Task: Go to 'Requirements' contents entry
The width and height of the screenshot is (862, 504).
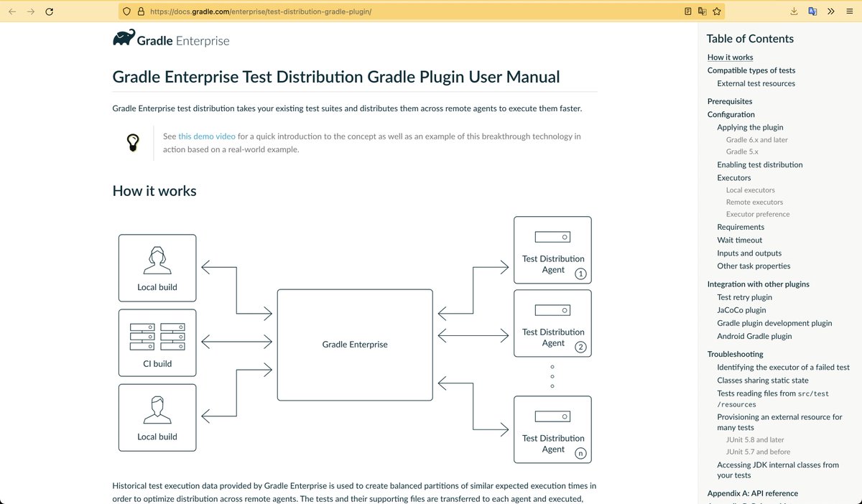Action: click(741, 227)
